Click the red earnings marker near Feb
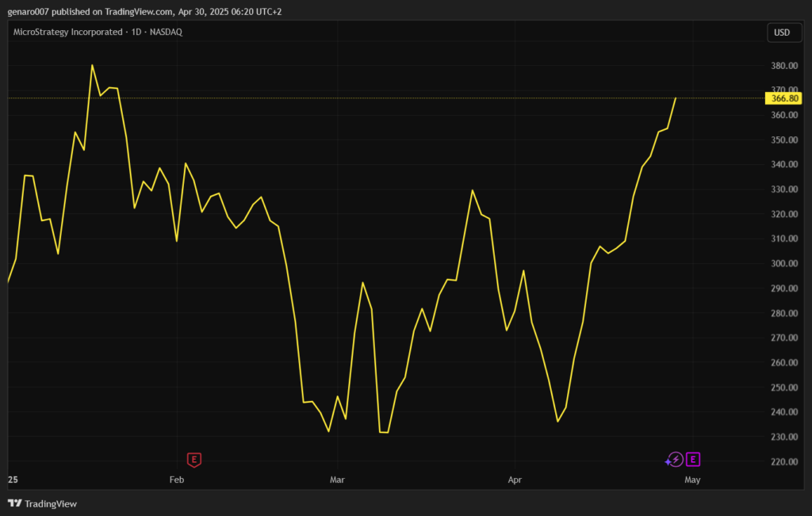 click(193, 459)
